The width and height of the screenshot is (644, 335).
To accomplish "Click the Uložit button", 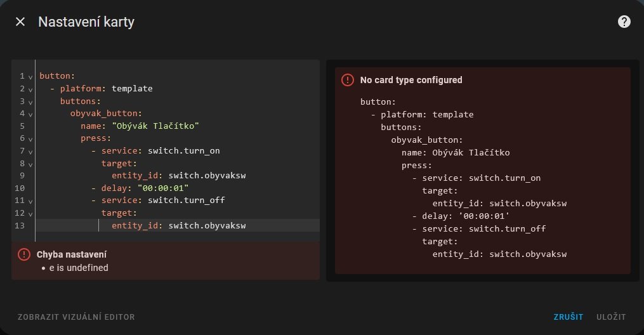I will point(610,317).
